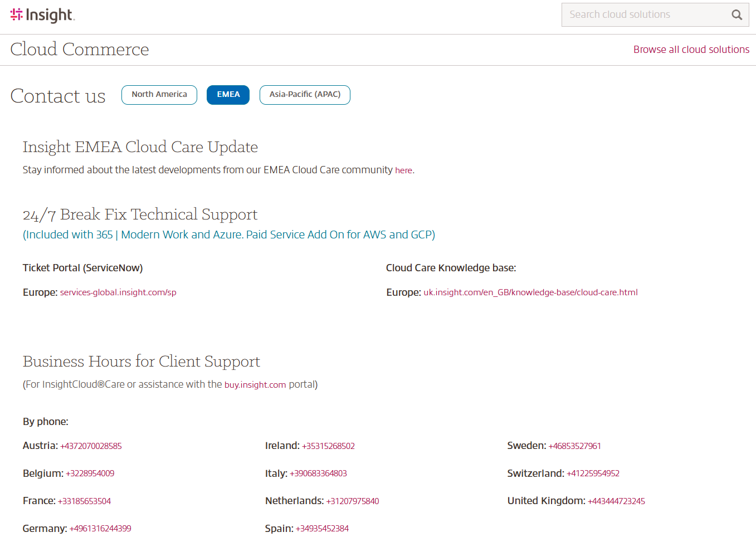The image size is (756, 542).
Task: Click the Insight logo
Action: tap(42, 15)
